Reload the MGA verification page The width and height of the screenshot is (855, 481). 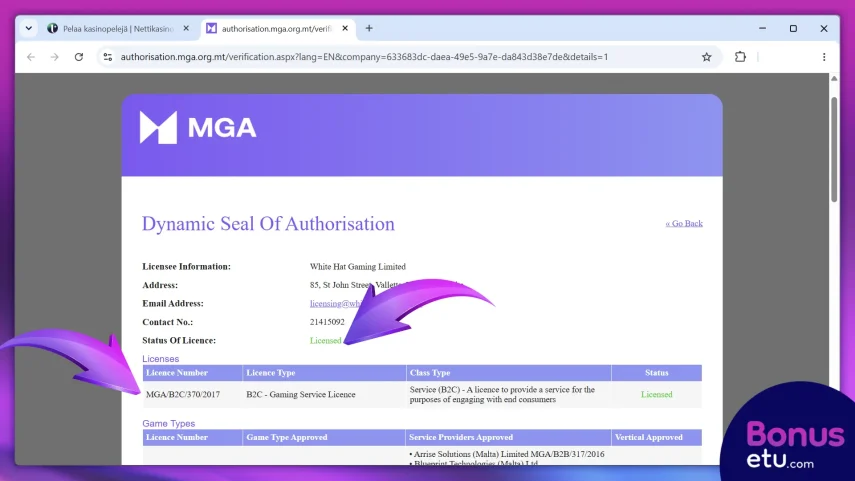coord(79,57)
